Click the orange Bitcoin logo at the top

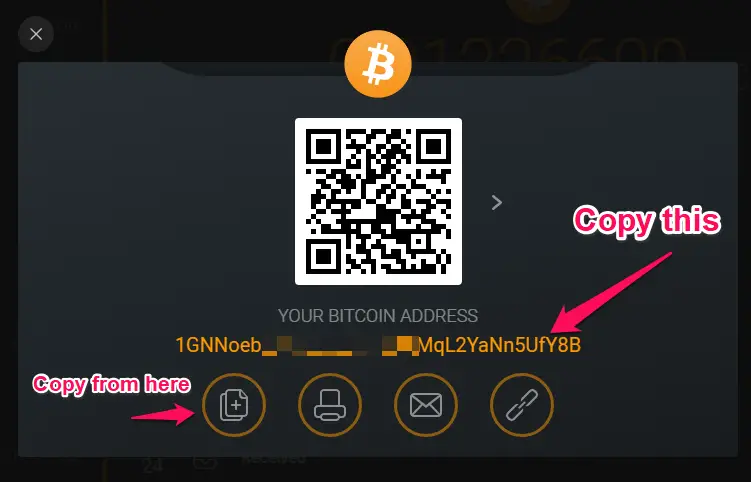pyautogui.click(x=378, y=64)
